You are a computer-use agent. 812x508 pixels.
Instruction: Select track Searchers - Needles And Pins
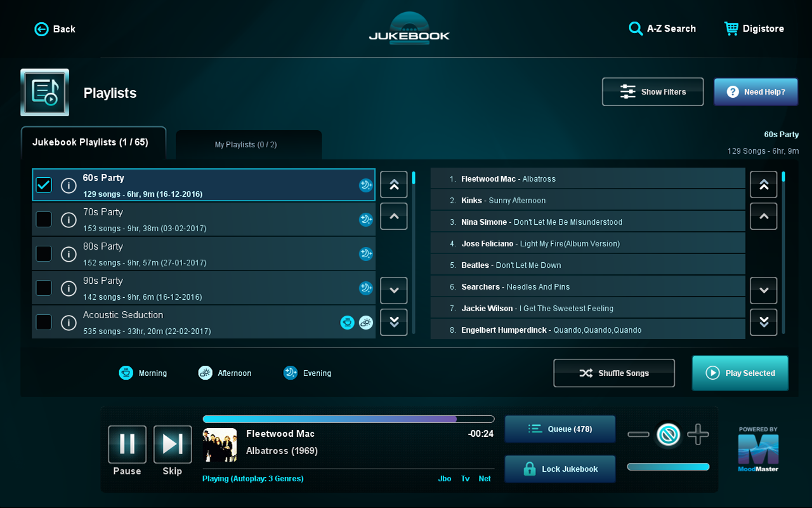point(587,286)
